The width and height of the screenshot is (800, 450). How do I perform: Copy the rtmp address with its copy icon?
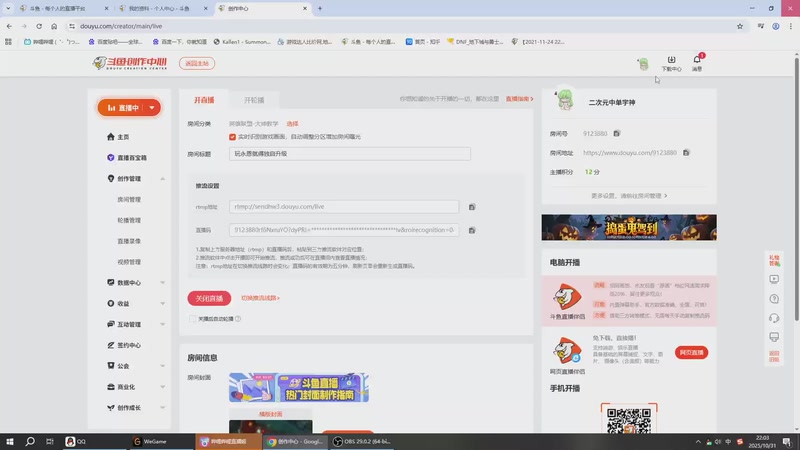click(x=472, y=207)
